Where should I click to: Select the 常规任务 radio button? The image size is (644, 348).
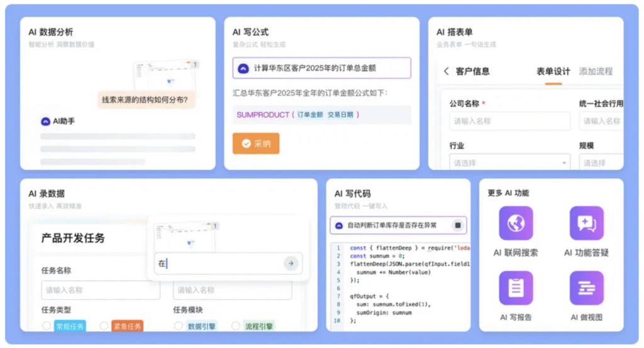(x=47, y=326)
